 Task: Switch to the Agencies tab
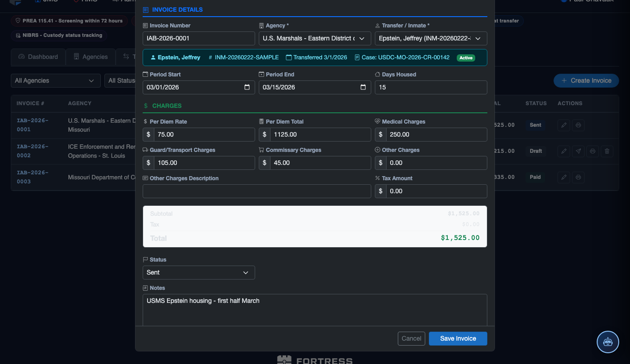(90, 57)
